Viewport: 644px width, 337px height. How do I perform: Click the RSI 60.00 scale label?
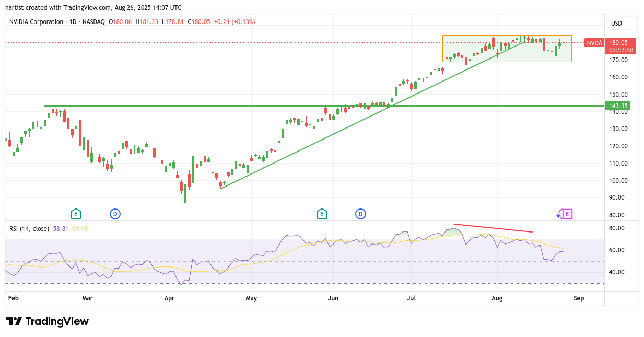coord(617,250)
